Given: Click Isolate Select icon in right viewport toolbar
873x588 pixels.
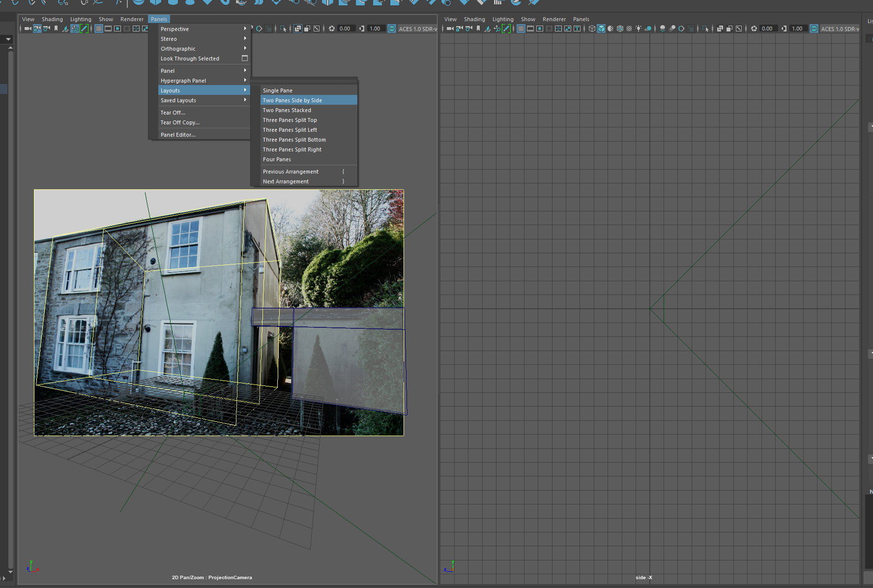Looking at the screenshot, I should (x=705, y=29).
